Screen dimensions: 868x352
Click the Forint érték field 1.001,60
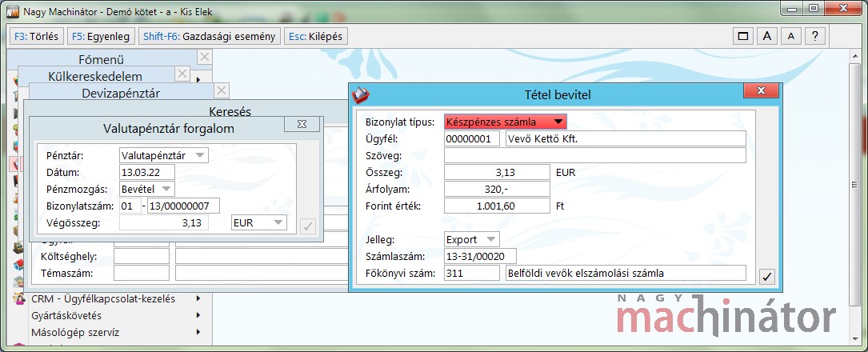(497, 206)
